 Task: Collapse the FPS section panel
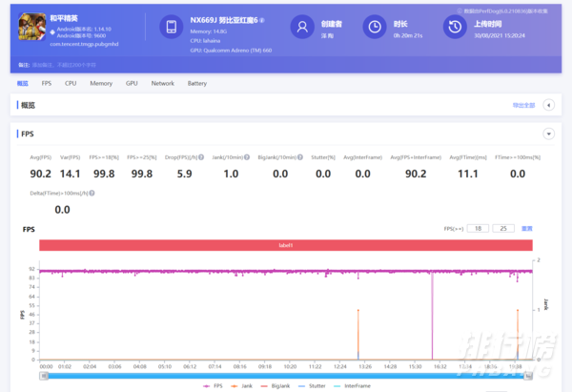548,134
